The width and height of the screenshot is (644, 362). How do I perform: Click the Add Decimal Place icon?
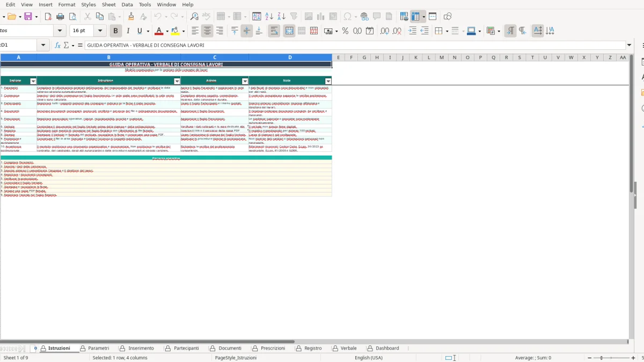pyautogui.click(x=384, y=31)
